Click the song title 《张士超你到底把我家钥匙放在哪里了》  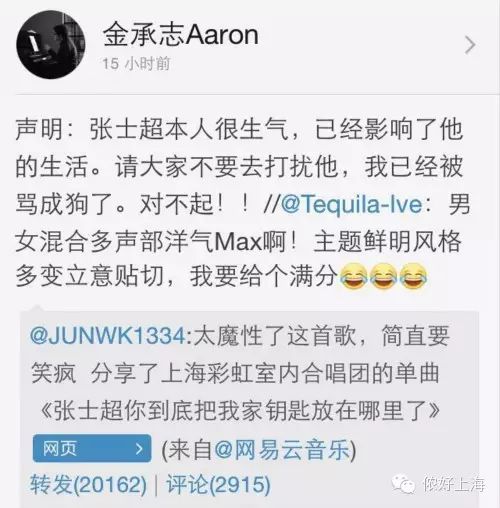pos(239,411)
